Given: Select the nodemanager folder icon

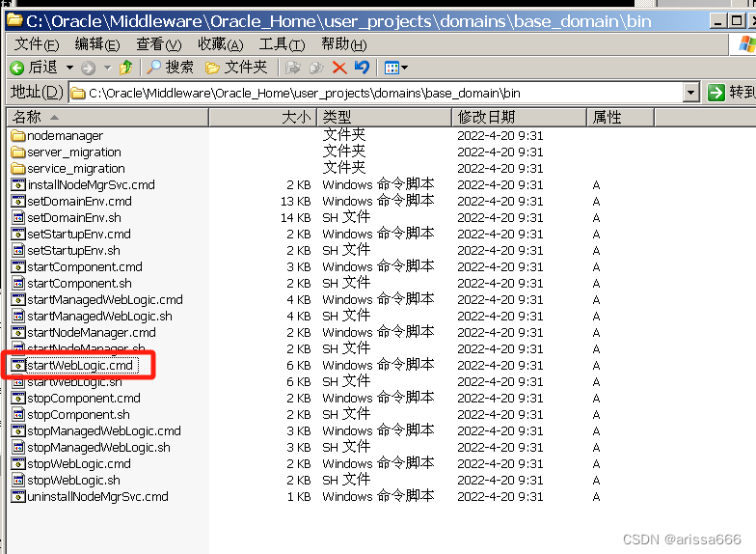Looking at the screenshot, I should 17,135.
